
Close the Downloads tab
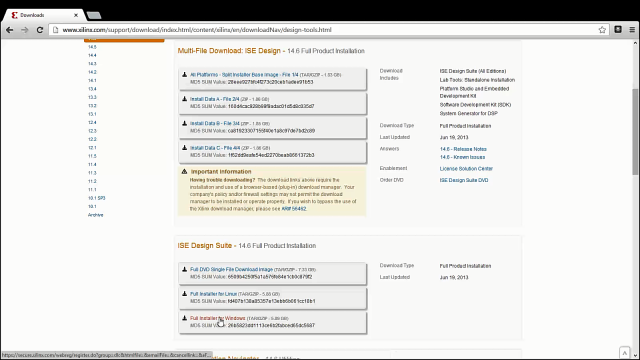pyautogui.click(x=76, y=15)
